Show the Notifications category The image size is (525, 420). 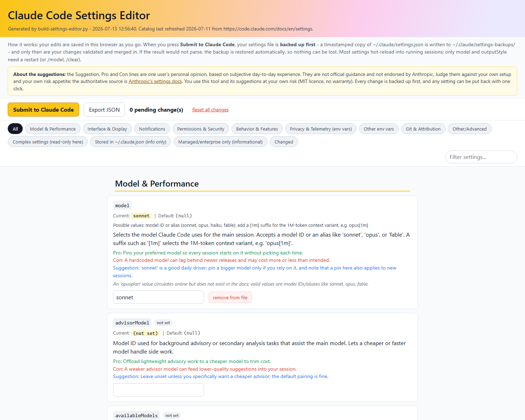pyautogui.click(x=152, y=129)
